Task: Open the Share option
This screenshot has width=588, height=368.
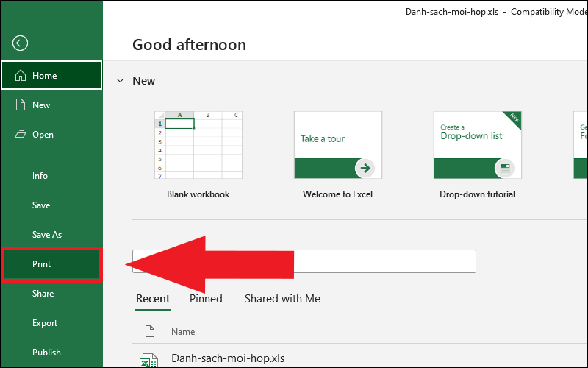Action: tap(43, 294)
